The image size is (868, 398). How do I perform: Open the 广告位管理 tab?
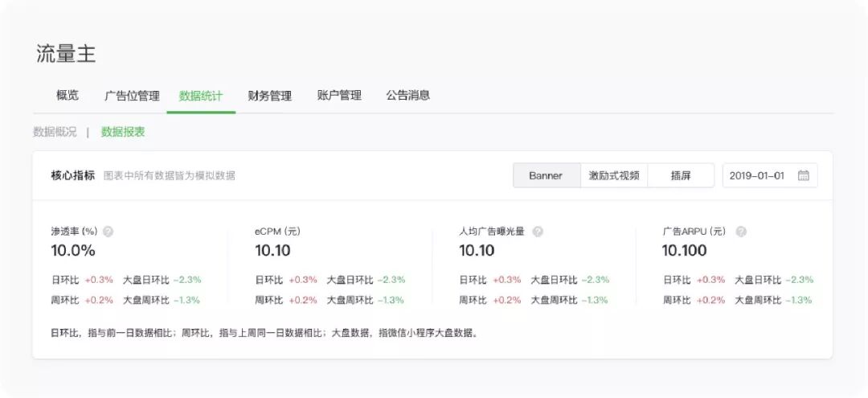[x=132, y=96]
